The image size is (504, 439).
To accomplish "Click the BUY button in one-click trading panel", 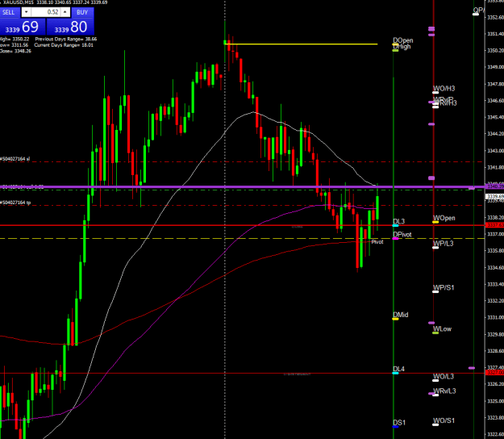I will coord(82,12).
